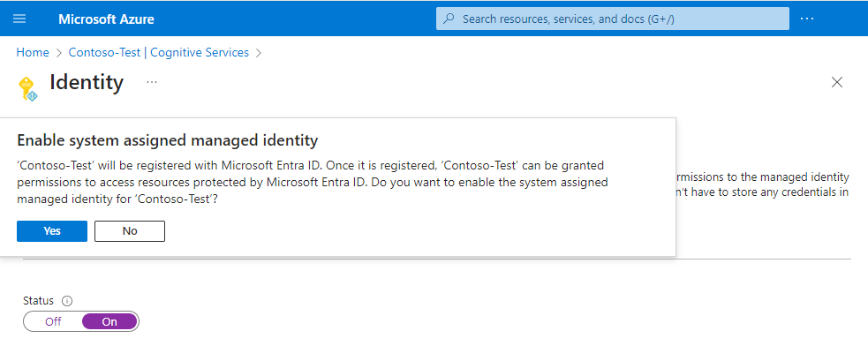Viewport: 868px width, 361px height.
Task: Click the magnifier icon in the search box
Action: coord(449,19)
